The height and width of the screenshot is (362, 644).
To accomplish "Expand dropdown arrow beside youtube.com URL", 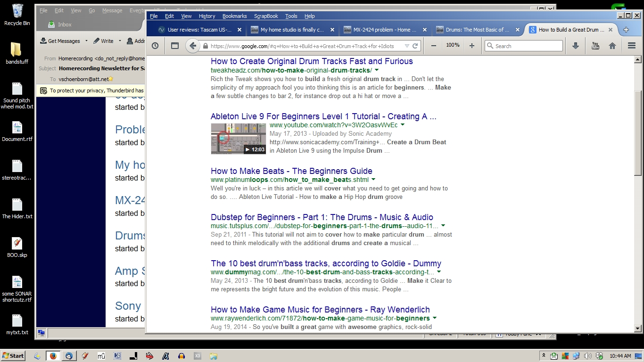I will pos(403,125).
